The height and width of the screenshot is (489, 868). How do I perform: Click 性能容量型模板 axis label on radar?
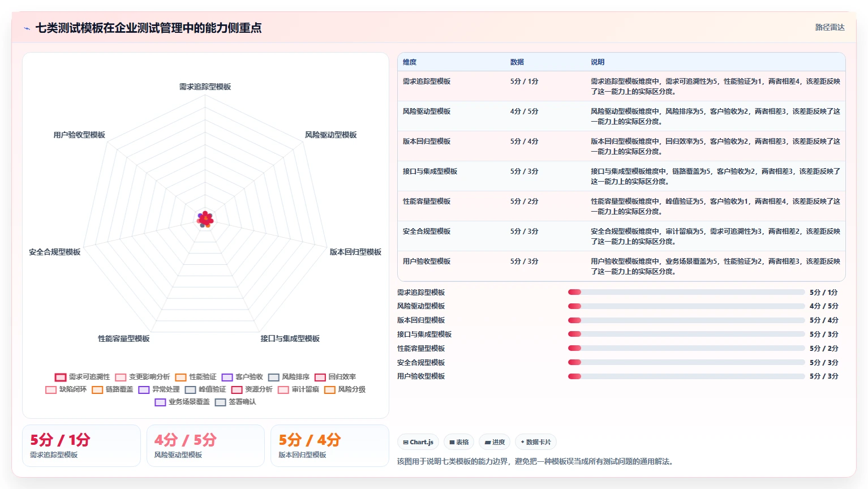click(x=124, y=338)
